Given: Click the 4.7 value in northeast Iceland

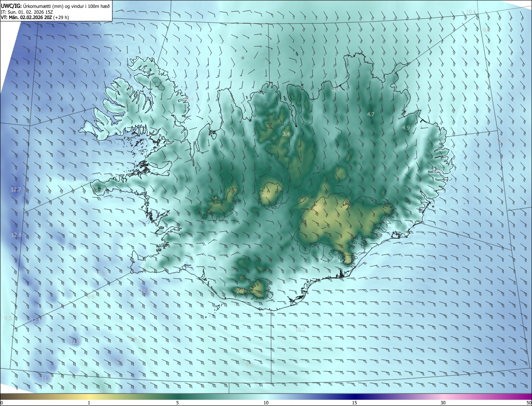Looking at the screenshot, I should tap(371, 114).
